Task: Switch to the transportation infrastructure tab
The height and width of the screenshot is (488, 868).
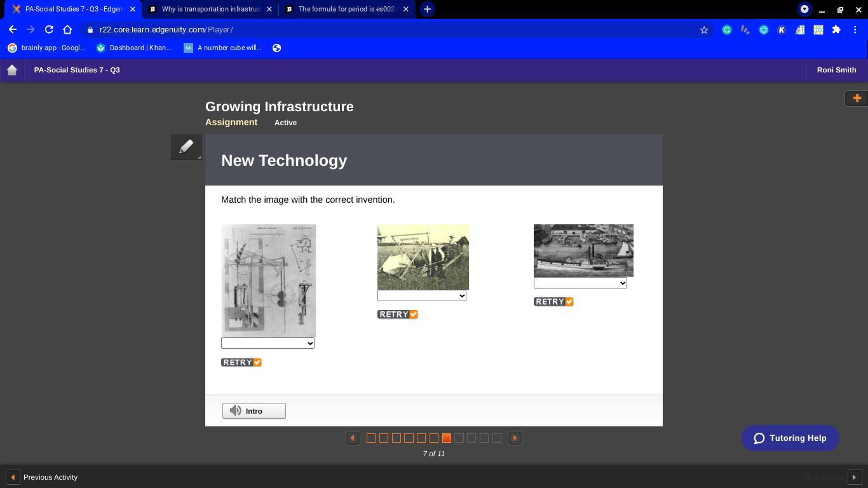Action: tap(210, 9)
